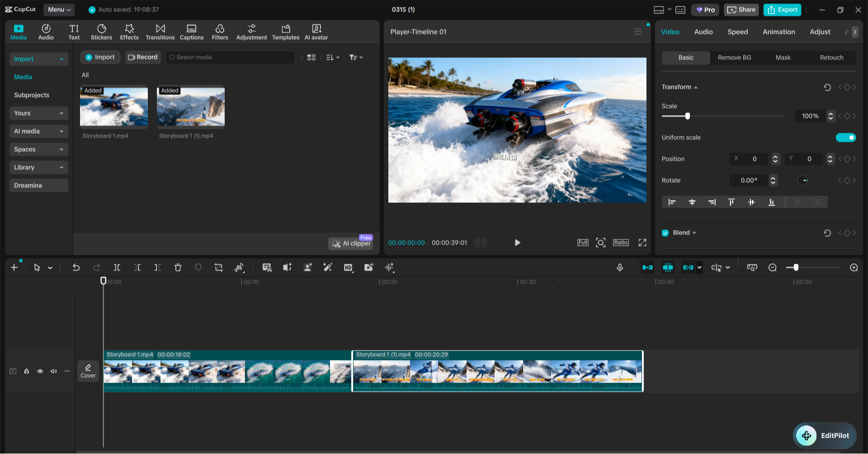
Task: Record a voiceover with the microphone icon
Action: [620, 267]
